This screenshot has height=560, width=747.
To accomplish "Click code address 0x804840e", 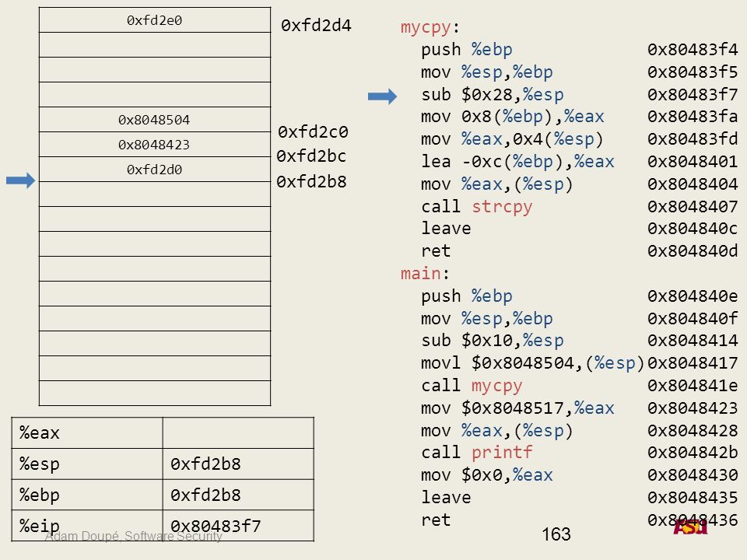I will [x=693, y=296].
